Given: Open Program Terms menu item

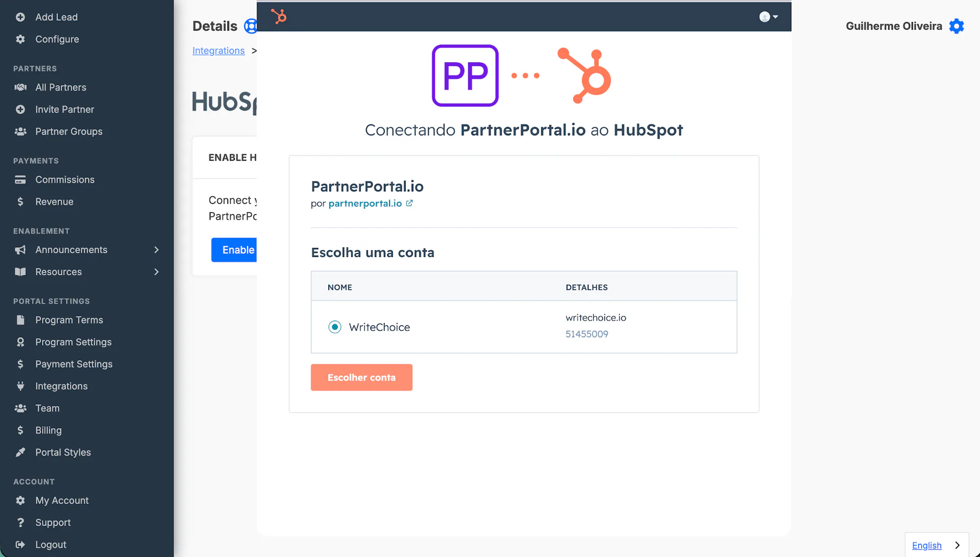Looking at the screenshot, I should (69, 320).
